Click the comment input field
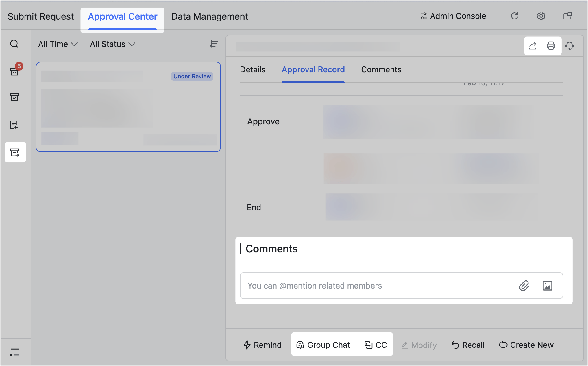 click(376, 286)
